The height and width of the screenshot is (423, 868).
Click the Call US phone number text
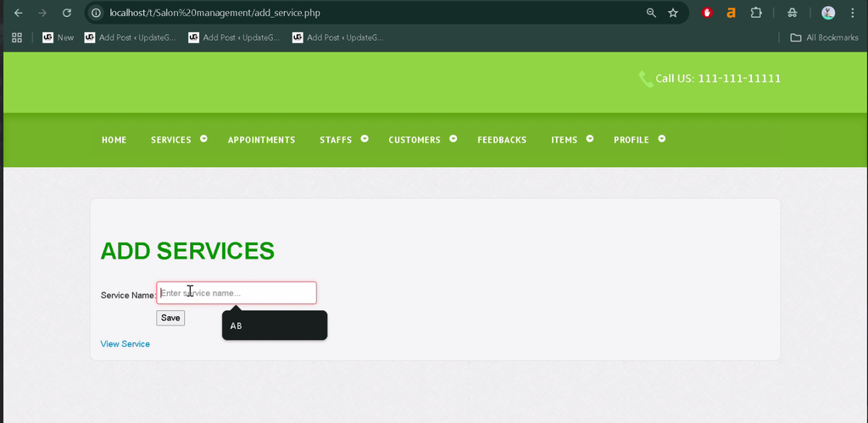tap(718, 79)
